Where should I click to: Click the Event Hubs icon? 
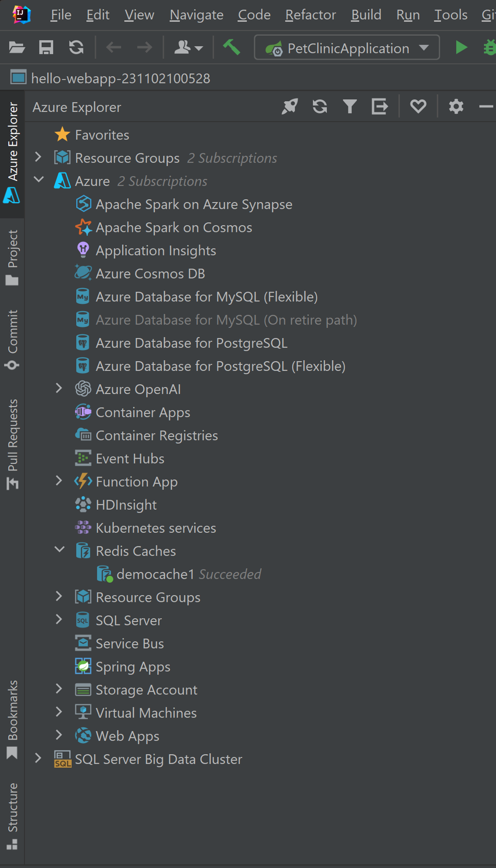click(83, 458)
